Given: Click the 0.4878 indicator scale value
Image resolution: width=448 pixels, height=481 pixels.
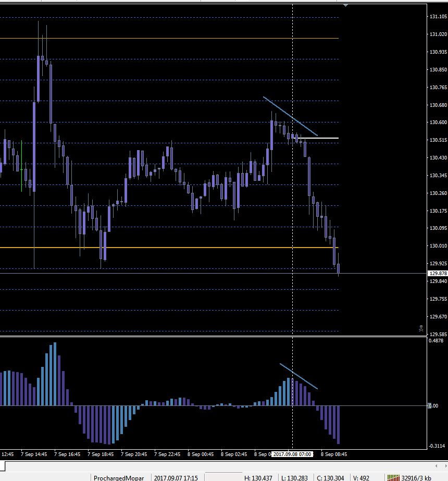Looking at the screenshot, I should pos(436,340).
